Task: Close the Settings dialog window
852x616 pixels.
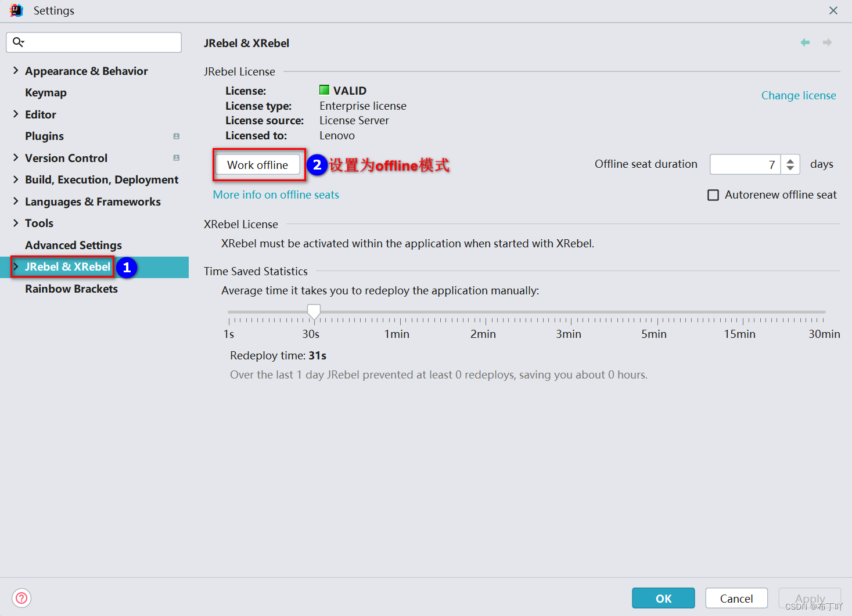Action: (x=833, y=10)
